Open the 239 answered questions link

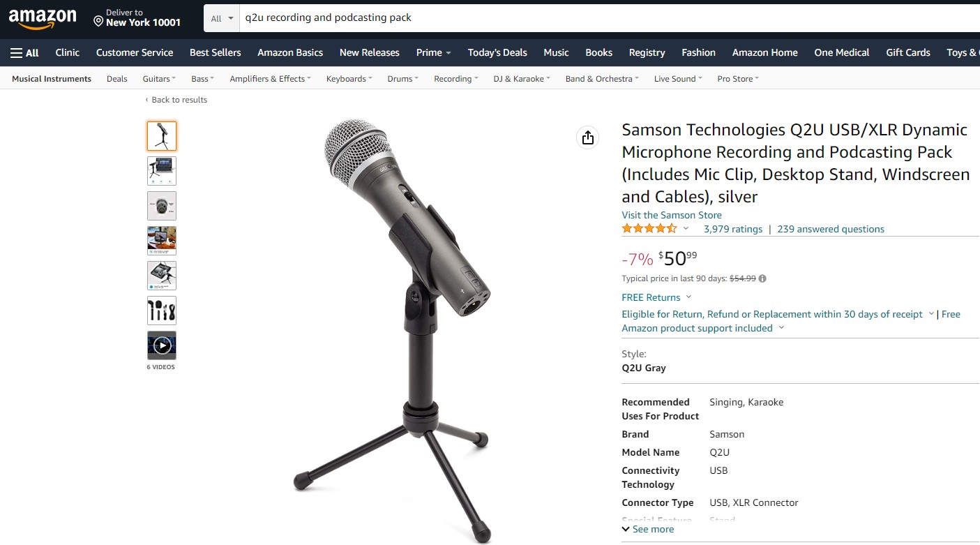click(831, 229)
